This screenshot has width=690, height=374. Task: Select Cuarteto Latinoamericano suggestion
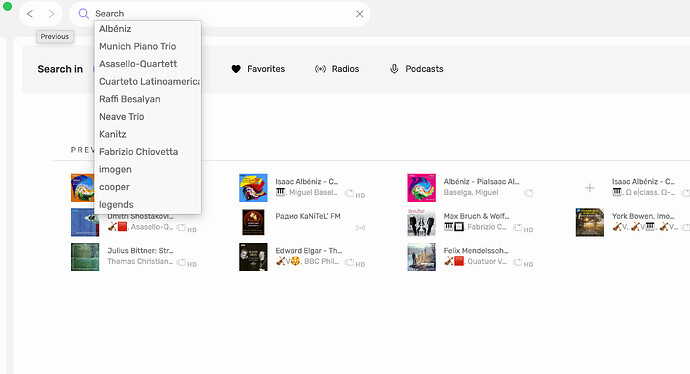coord(148,81)
